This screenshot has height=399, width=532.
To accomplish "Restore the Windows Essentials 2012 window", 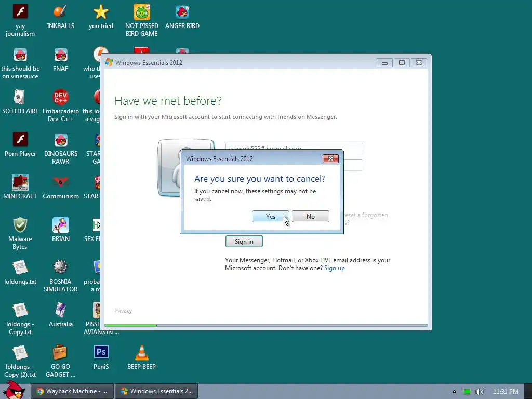I will 402,63.
